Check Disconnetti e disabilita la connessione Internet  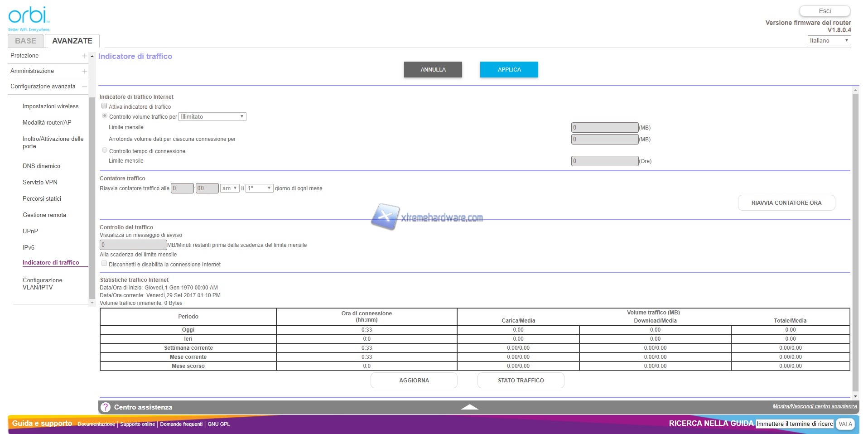tap(104, 264)
